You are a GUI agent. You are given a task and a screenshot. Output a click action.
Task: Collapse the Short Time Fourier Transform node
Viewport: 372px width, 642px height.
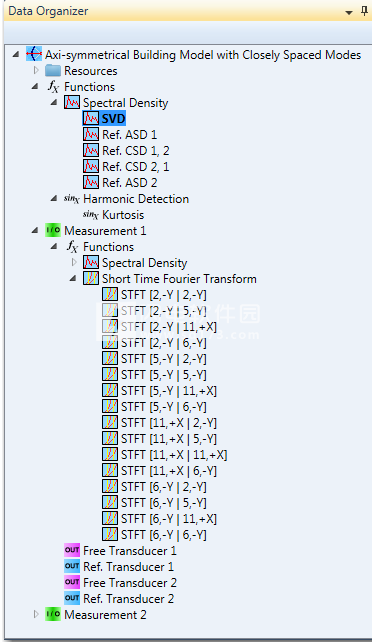click(x=73, y=278)
